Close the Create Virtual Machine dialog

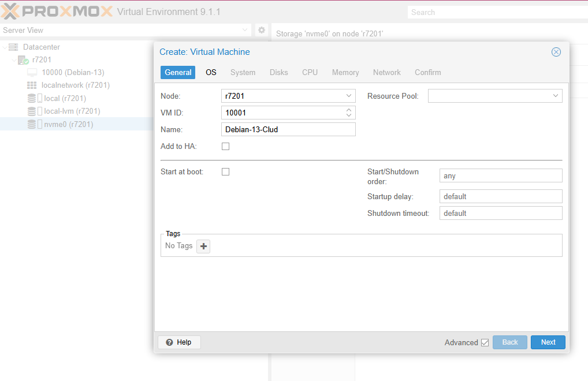556,52
